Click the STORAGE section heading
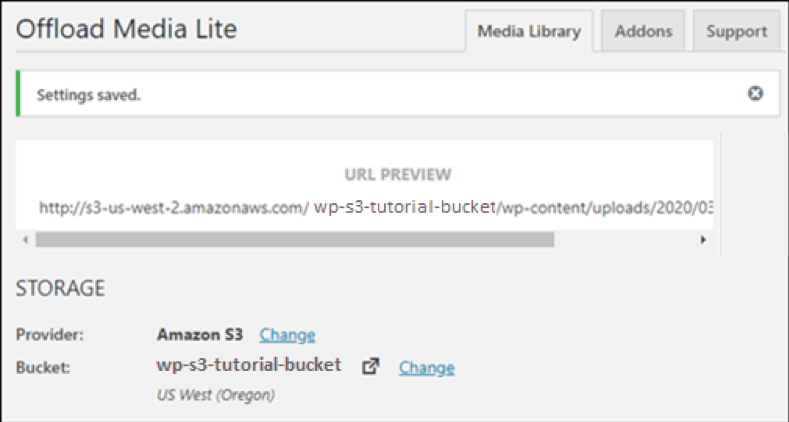Screen dimensions: 789x422 pyautogui.click(x=60, y=288)
